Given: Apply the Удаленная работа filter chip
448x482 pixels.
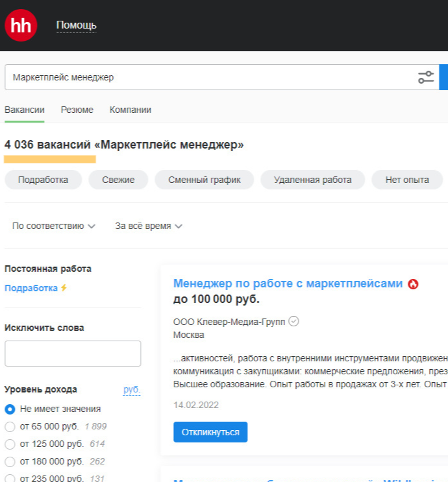Looking at the screenshot, I should click(312, 180).
